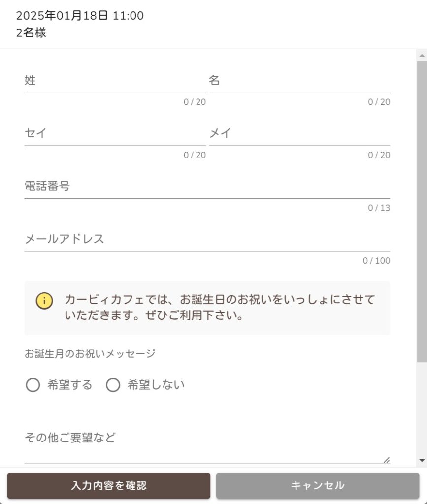Click the yellow info icon in birthday notice
The width and height of the screenshot is (427, 504).
44,301
